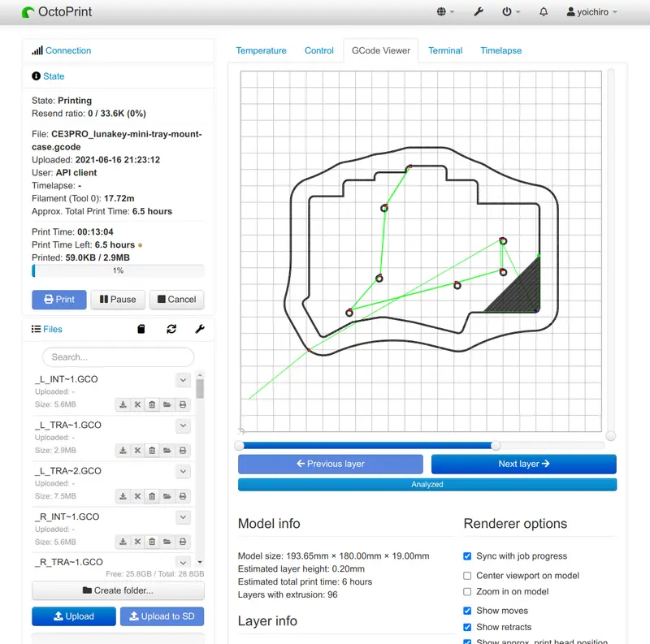Open settings wrench icon in top navbar
The height and width of the screenshot is (644, 650).
coord(479,12)
